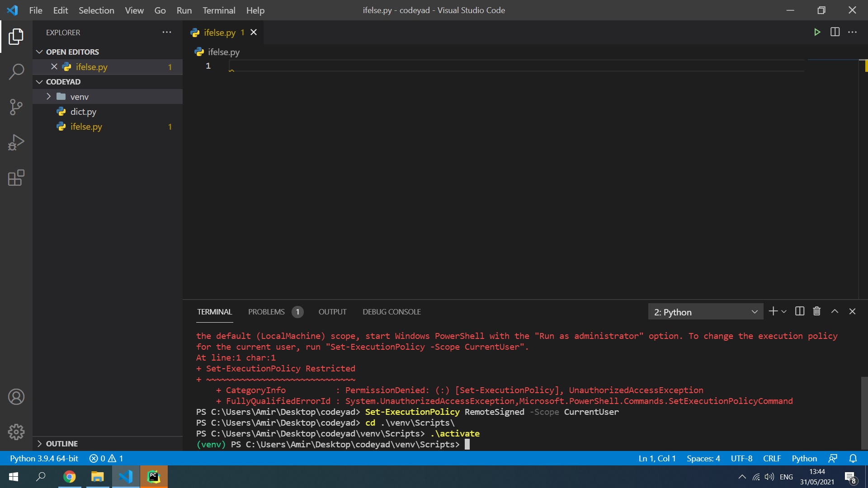This screenshot has height=488, width=868.
Task: Click Ln 1, Col 1 in status bar
Action: (x=657, y=458)
